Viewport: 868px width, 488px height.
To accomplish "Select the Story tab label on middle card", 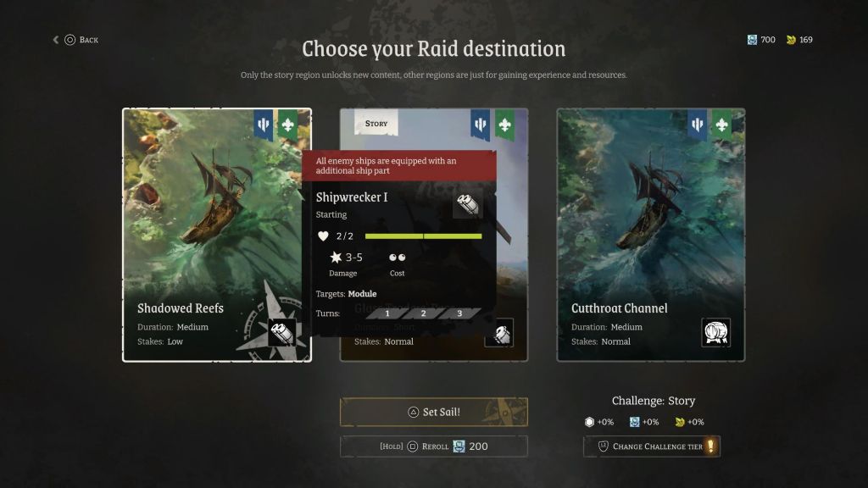I will tap(376, 124).
